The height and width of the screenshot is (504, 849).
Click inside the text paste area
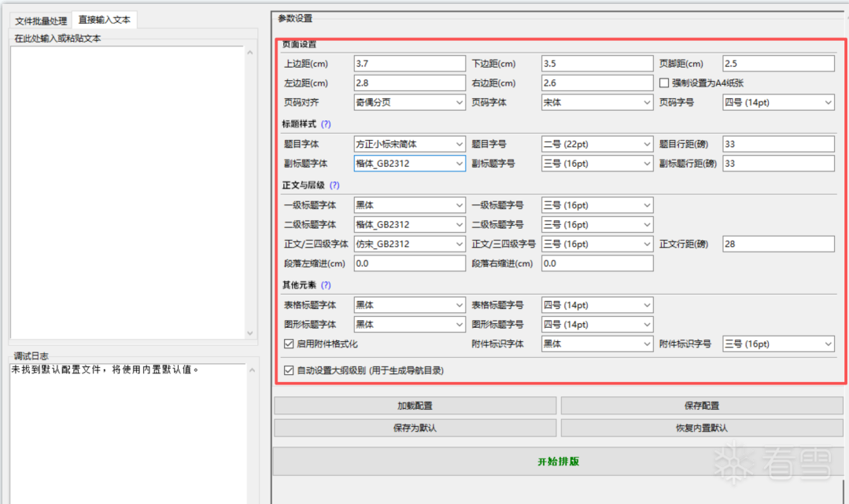pyautogui.click(x=126, y=189)
